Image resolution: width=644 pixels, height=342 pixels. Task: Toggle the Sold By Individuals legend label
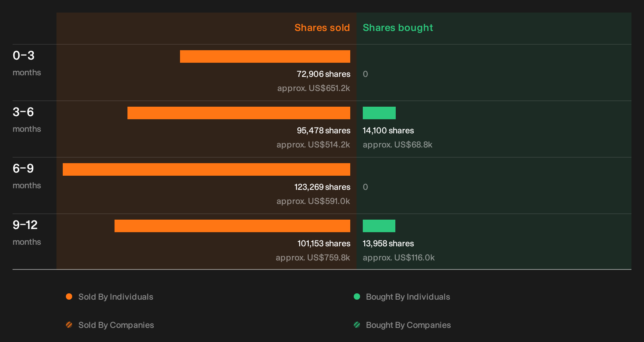point(116,297)
